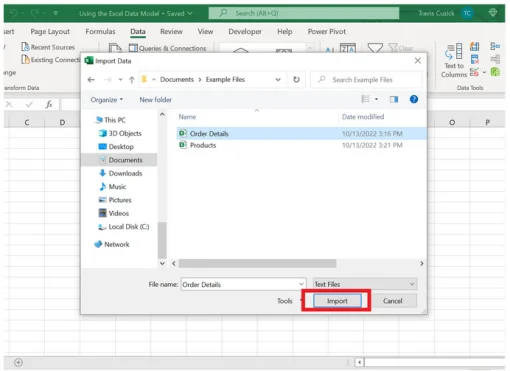Toggle the preview pane icon
Image resolution: width=510 pixels, height=371 pixels.
coord(394,99)
